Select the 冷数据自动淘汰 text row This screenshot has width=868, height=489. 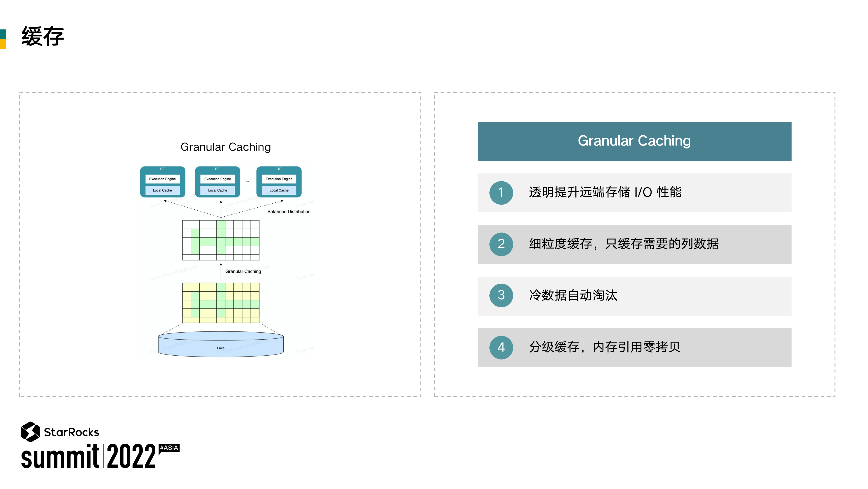[573, 295]
